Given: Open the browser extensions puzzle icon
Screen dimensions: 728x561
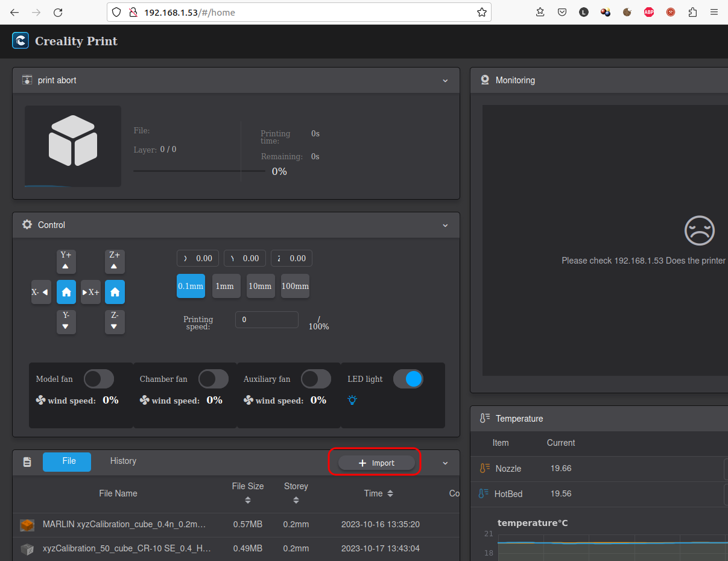Looking at the screenshot, I should tap(692, 12).
